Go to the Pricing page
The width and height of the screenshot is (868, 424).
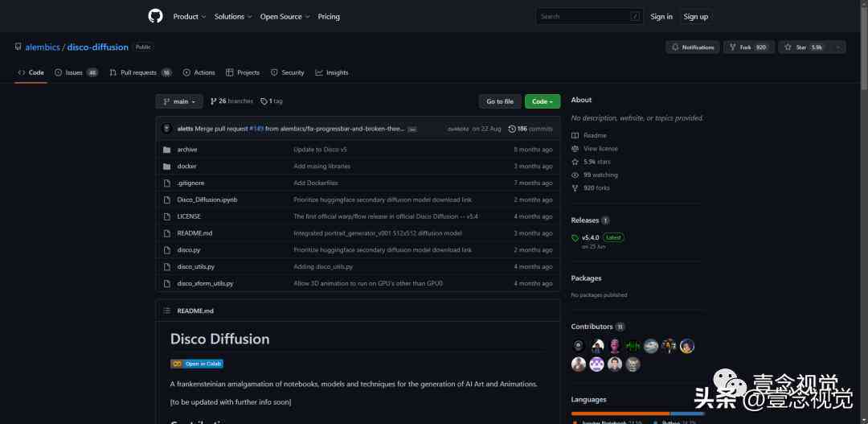329,17
